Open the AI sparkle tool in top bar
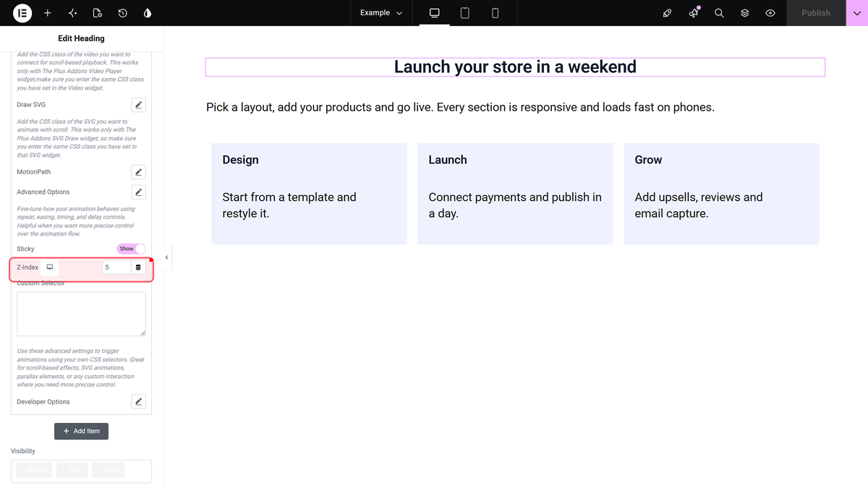This screenshot has width=868, height=488. tap(72, 13)
